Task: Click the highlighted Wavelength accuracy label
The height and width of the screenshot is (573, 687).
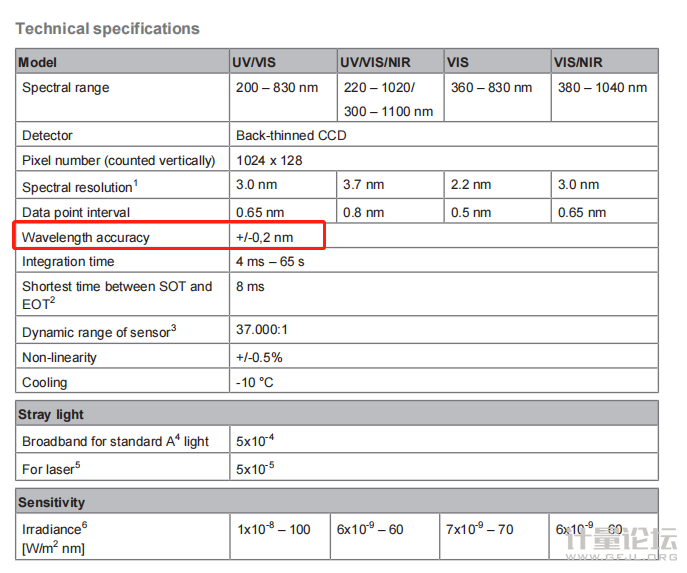Action: pyautogui.click(x=86, y=237)
